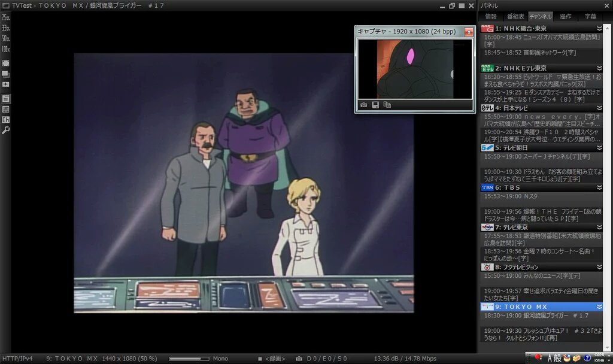Click the always-on-top window icon
Image resolution: width=613 pixels, height=364 pixels.
coord(5,74)
